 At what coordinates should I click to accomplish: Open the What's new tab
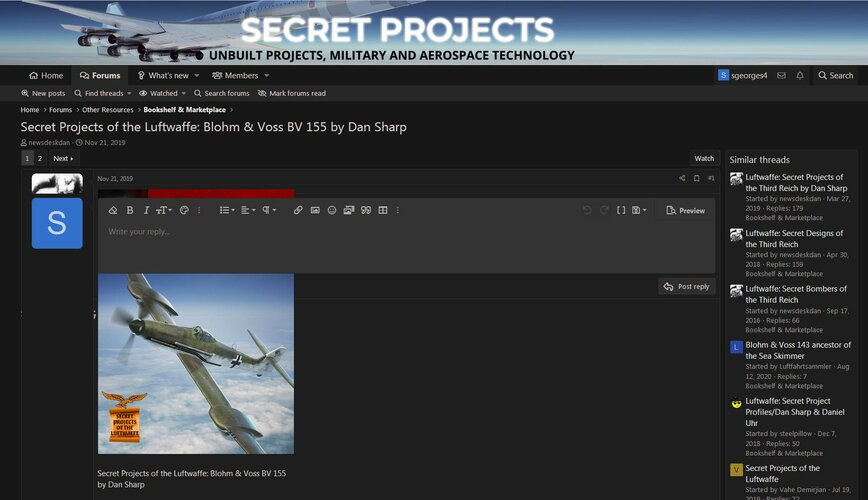click(x=163, y=75)
